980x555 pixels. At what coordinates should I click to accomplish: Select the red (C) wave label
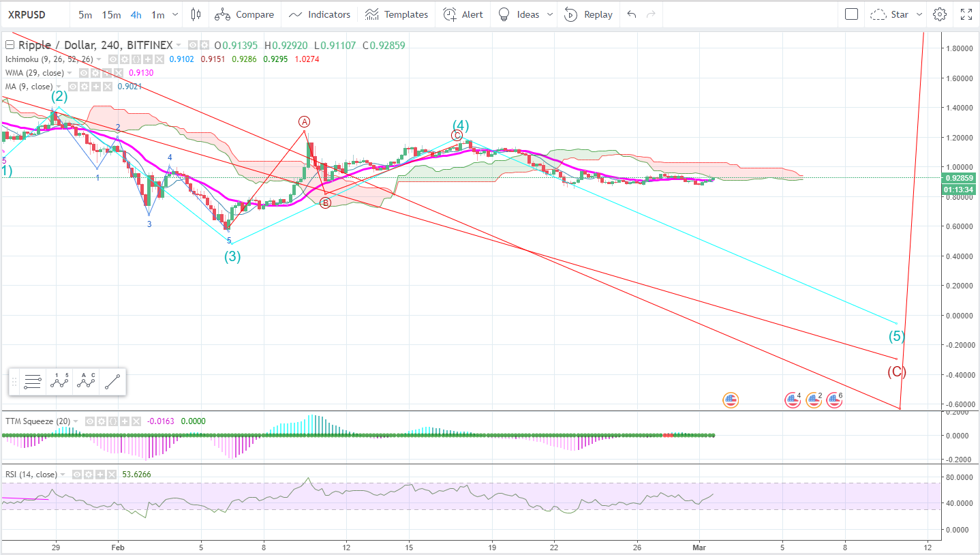tap(896, 372)
